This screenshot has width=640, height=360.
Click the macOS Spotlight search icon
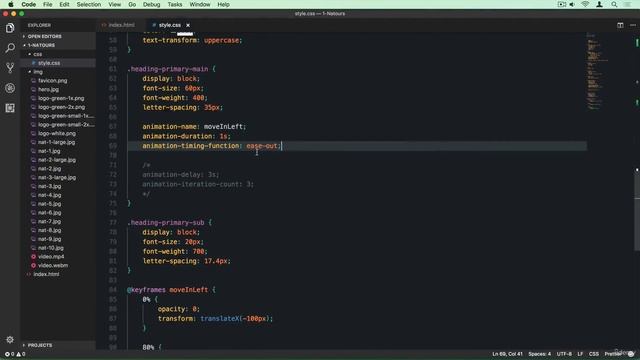tap(614, 4)
